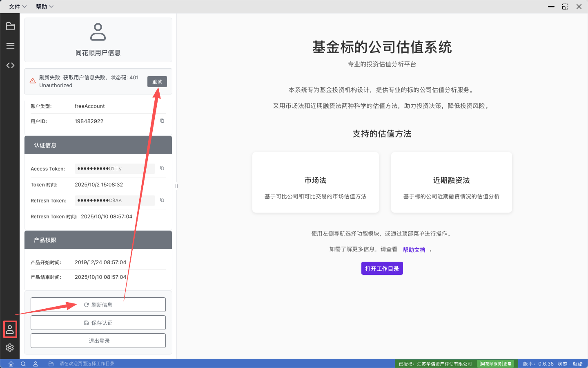Click the folder icon in status bar

tap(51, 364)
